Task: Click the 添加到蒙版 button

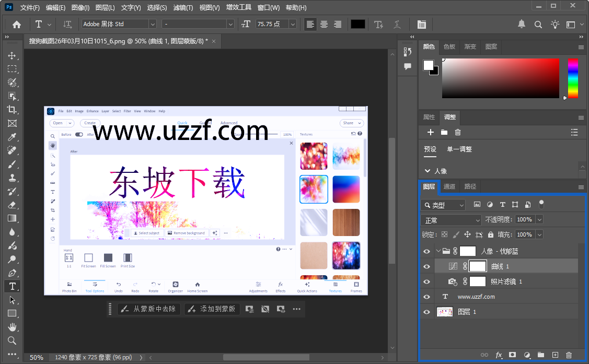Action: pos(212,309)
